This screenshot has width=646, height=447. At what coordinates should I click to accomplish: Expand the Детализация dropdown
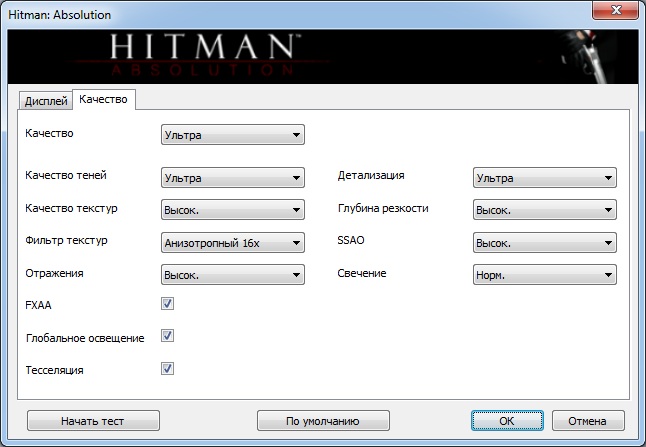[545, 178]
